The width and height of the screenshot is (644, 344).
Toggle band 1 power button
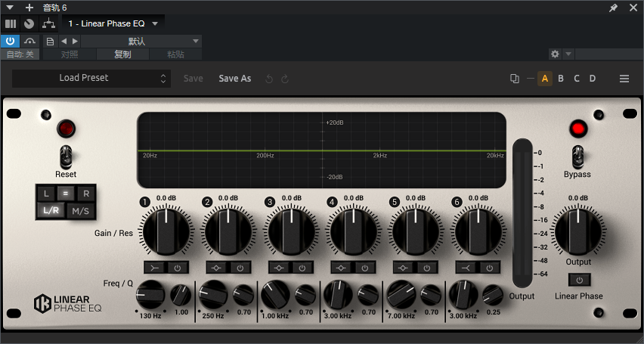pos(178,268)
